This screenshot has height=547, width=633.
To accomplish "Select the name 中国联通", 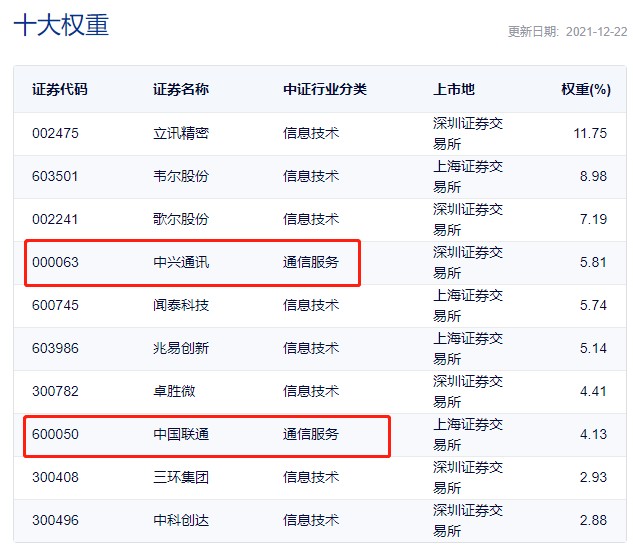I will [x=181, y=434].
